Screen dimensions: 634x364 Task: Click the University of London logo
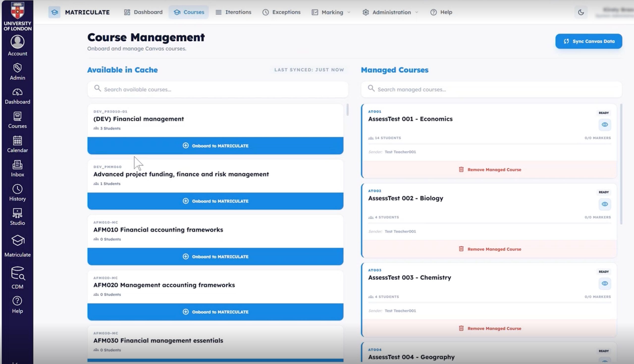17,16
